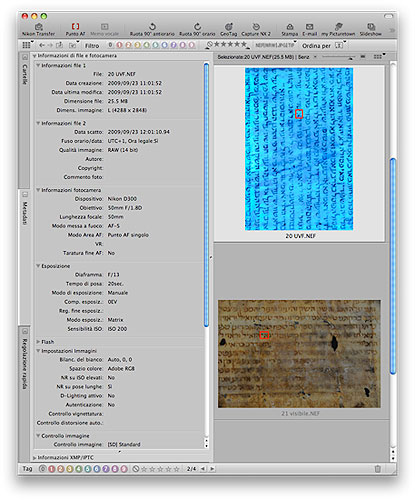Viewport: 415px width, 500px height.
Task: Filter by red label 1 circle
Action: (120, 45)
